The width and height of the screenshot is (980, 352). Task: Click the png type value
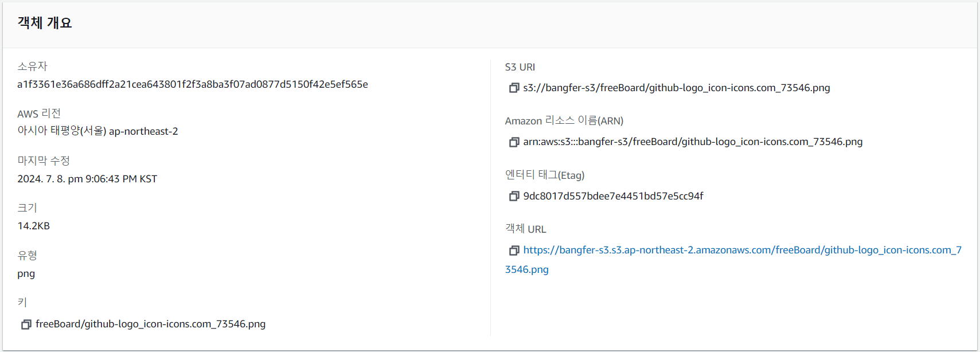tap(26, 273)
